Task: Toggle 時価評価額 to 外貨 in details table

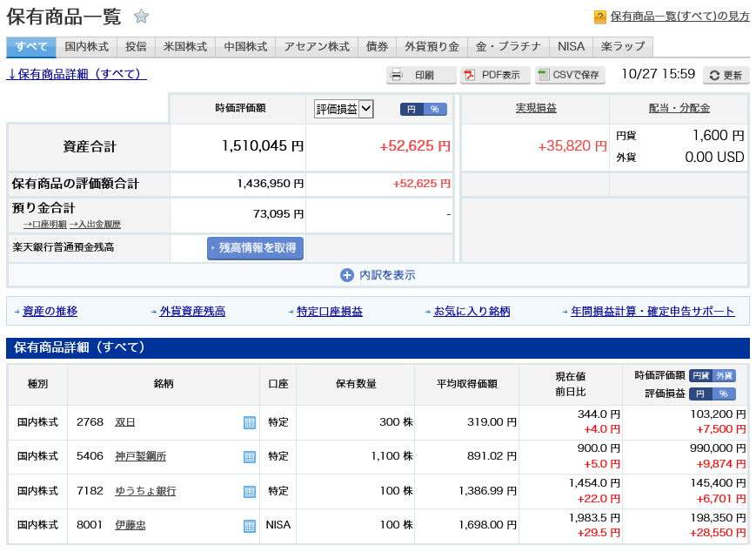Action: (x=725, y=376)
